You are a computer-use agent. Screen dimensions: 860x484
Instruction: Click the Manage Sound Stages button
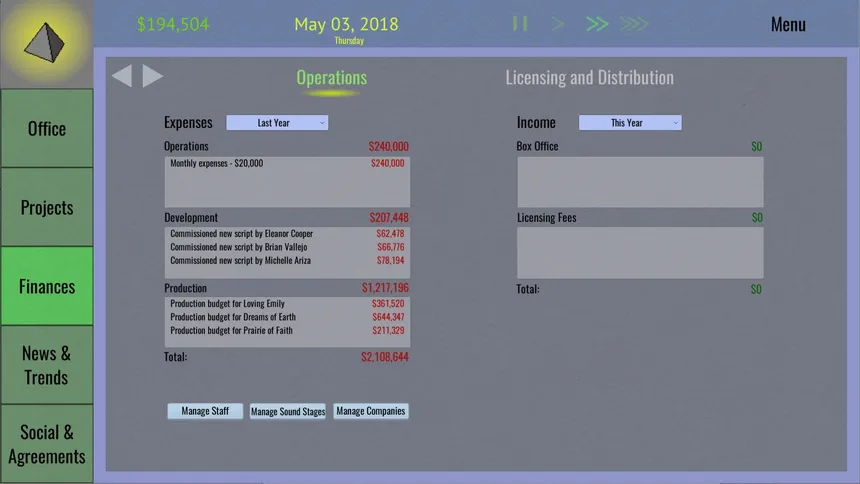[x=288, y=411]
